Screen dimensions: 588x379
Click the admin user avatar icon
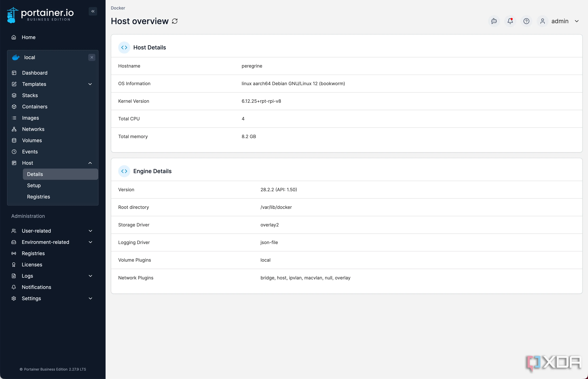tap(542, 21)
